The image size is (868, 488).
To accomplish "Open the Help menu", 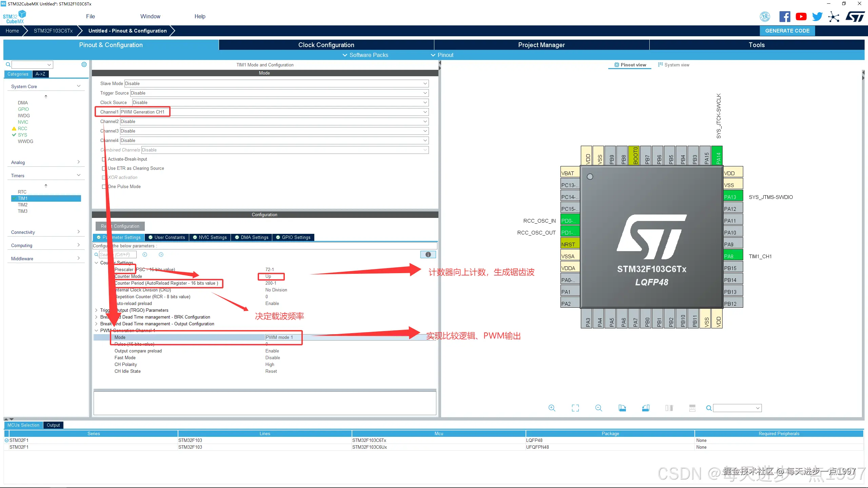I will pos(200,16).
